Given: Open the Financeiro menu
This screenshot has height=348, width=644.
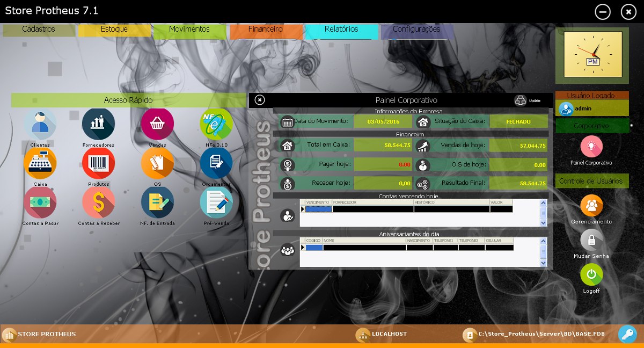Looking at the screenshot, I should (266, 30).
